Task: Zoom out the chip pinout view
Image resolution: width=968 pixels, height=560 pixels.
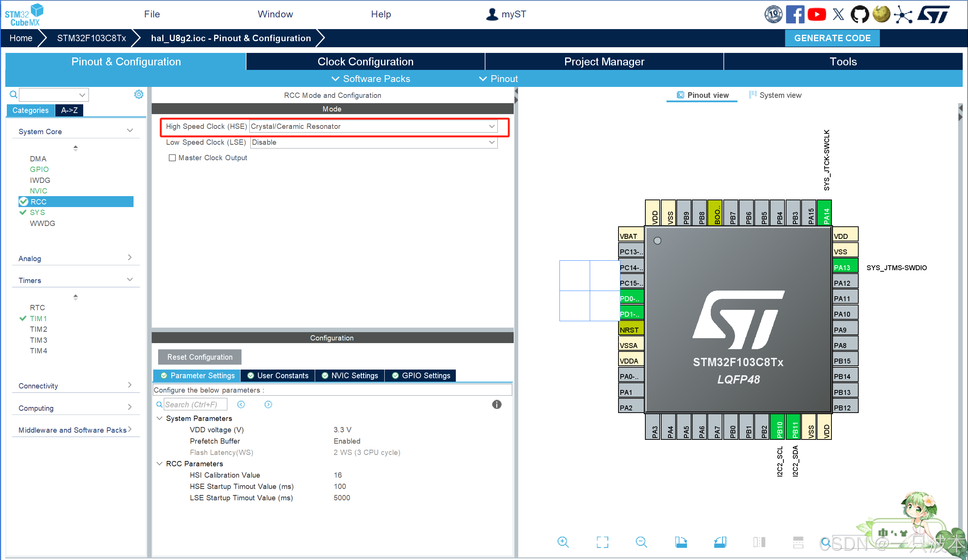Action: tap(641, 541)
